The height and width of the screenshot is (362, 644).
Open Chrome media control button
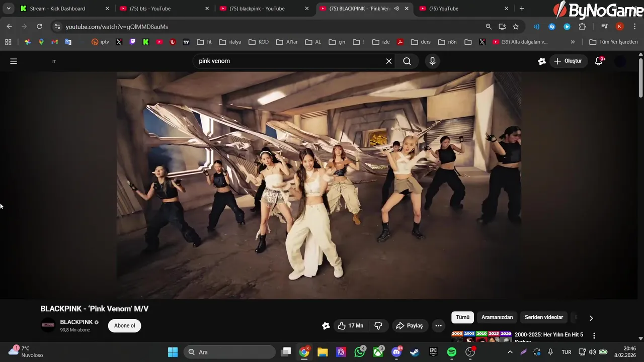click(604, 27)
